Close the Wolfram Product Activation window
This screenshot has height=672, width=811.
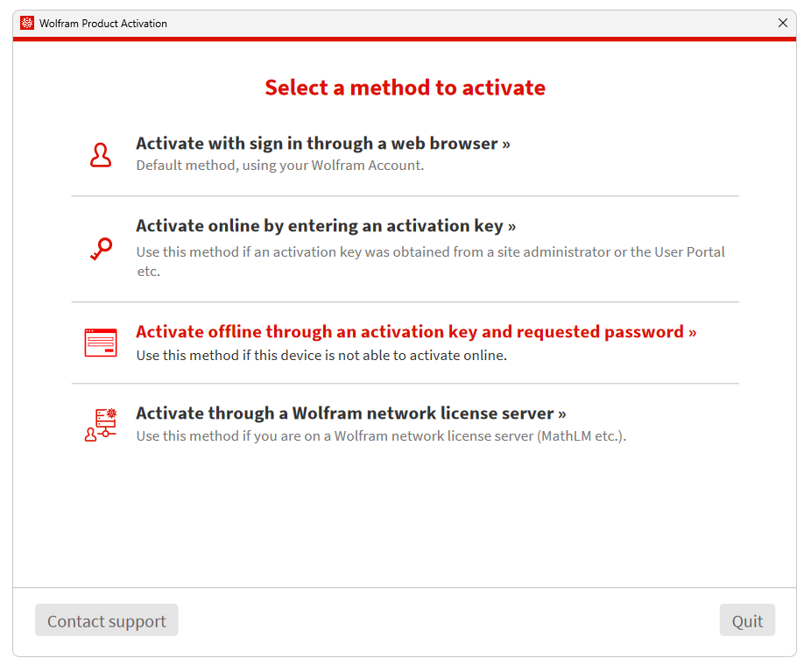(x=783, y=23)
